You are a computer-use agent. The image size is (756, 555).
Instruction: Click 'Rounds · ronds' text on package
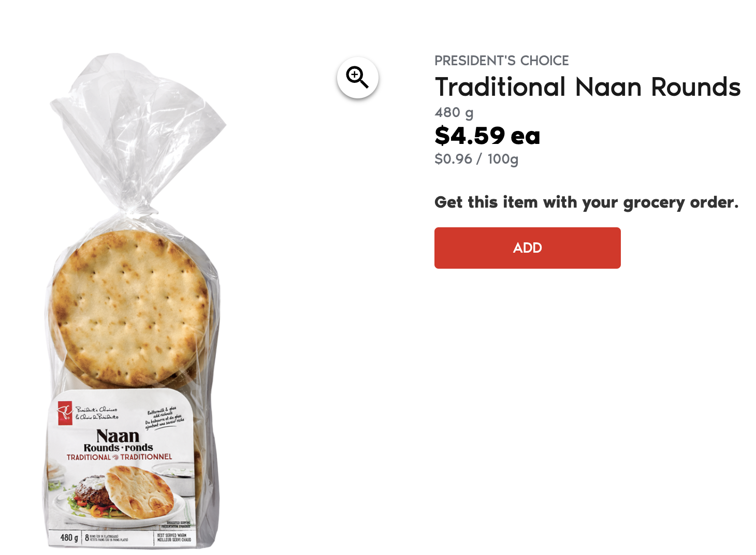[x=118, y=447]
